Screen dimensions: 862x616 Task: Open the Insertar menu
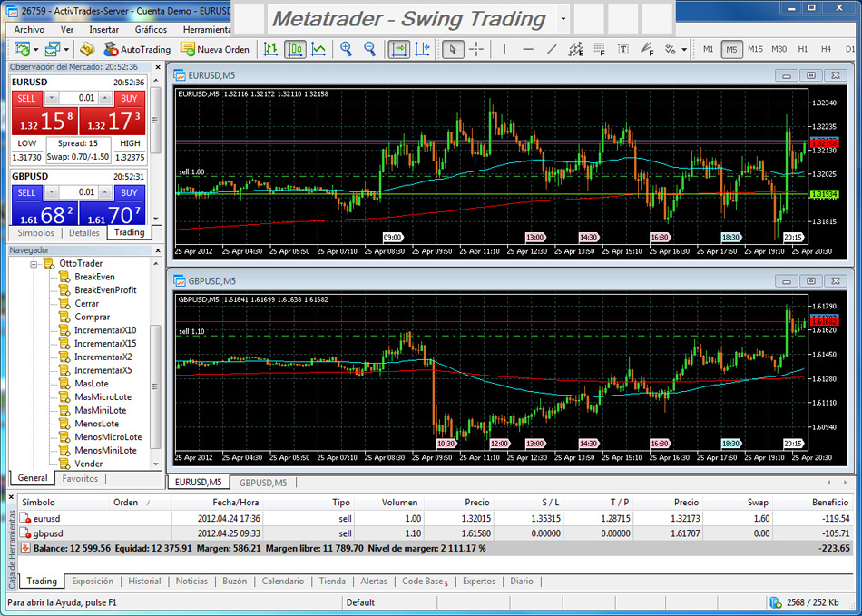pyautogui.click(x=103, y=29)
